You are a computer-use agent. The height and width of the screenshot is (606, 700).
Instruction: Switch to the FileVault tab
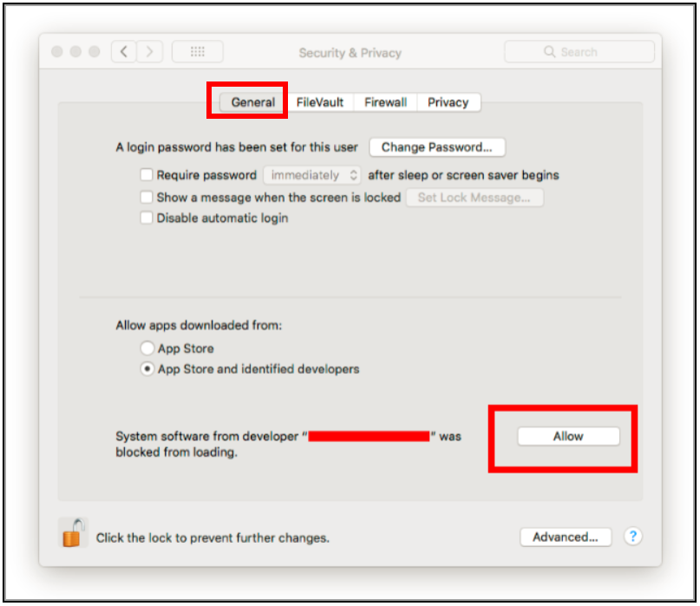[x=320, y=102]
